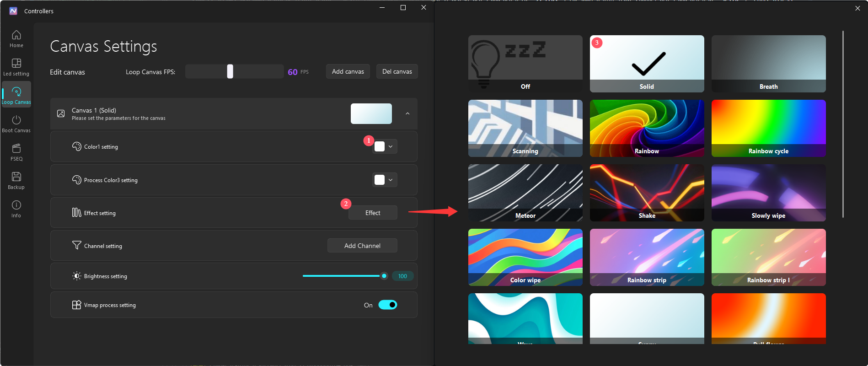Click the brightness value field showing 100
Image resolution: width=868 pixels, height=366 pixels.
coord(402,276)
